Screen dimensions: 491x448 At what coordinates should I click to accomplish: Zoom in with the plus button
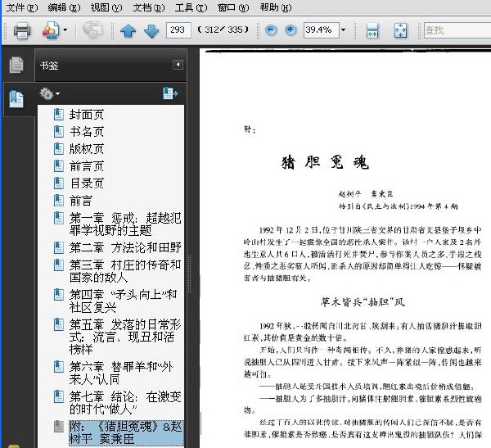click(291, 30)
